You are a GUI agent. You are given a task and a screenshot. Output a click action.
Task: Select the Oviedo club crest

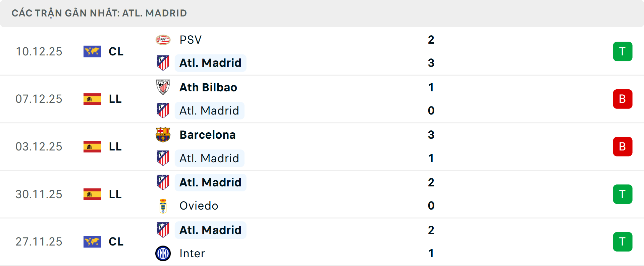(x=163, y=206)
